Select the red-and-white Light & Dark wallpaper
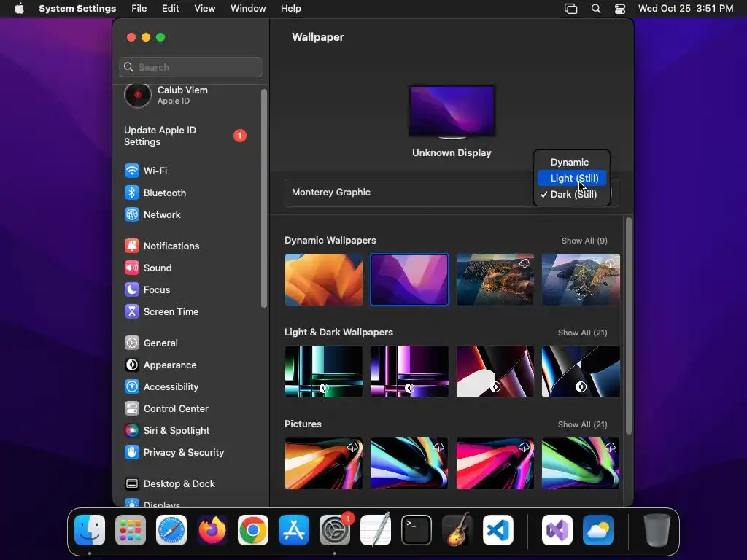The image size is (747, 560). [495, 371]
